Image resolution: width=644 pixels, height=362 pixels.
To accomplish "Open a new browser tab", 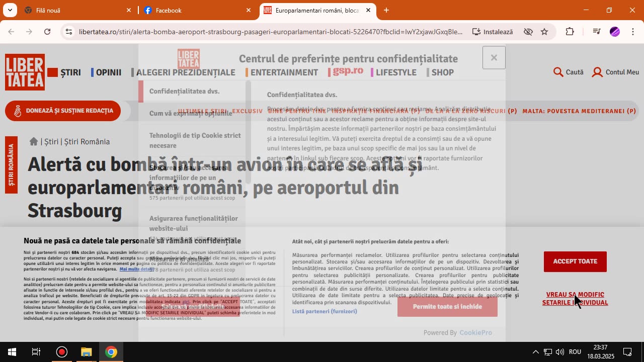I will coord(386,10).
